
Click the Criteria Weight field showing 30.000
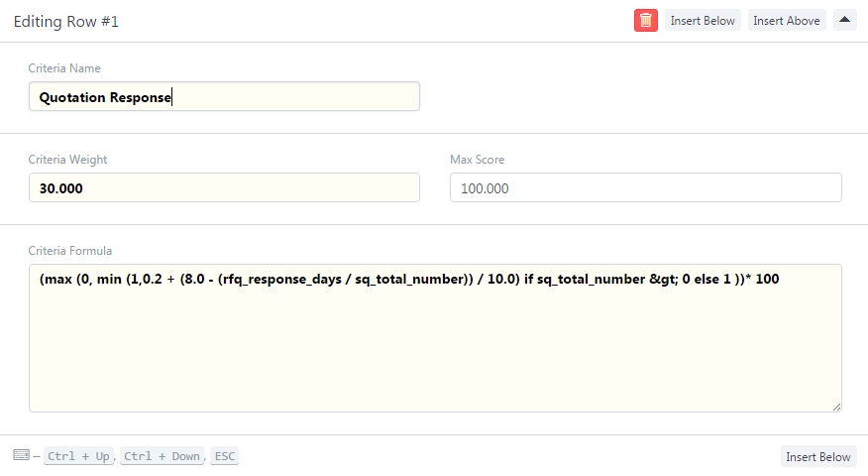point(224,187)
